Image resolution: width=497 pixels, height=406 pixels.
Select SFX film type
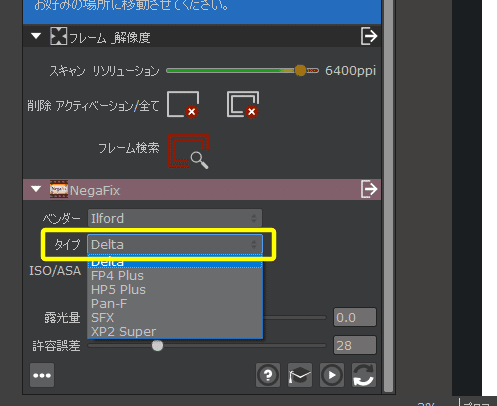click(x=175, y=318)
